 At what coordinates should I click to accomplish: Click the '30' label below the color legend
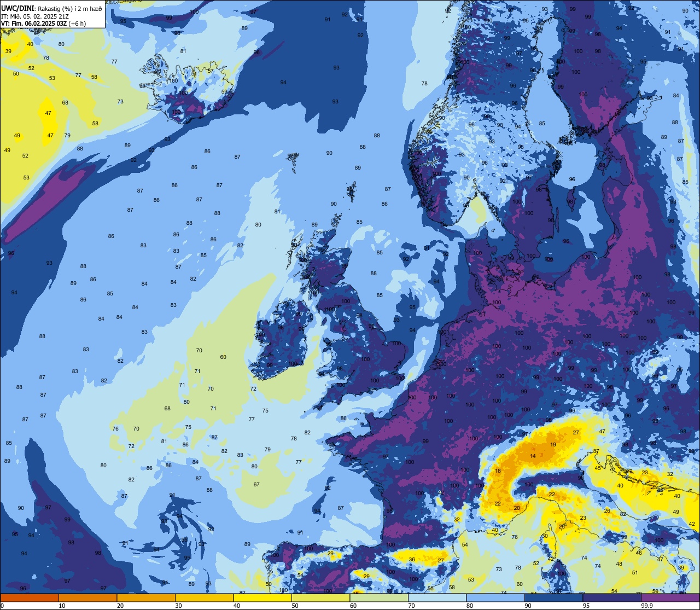click(178, 606)
